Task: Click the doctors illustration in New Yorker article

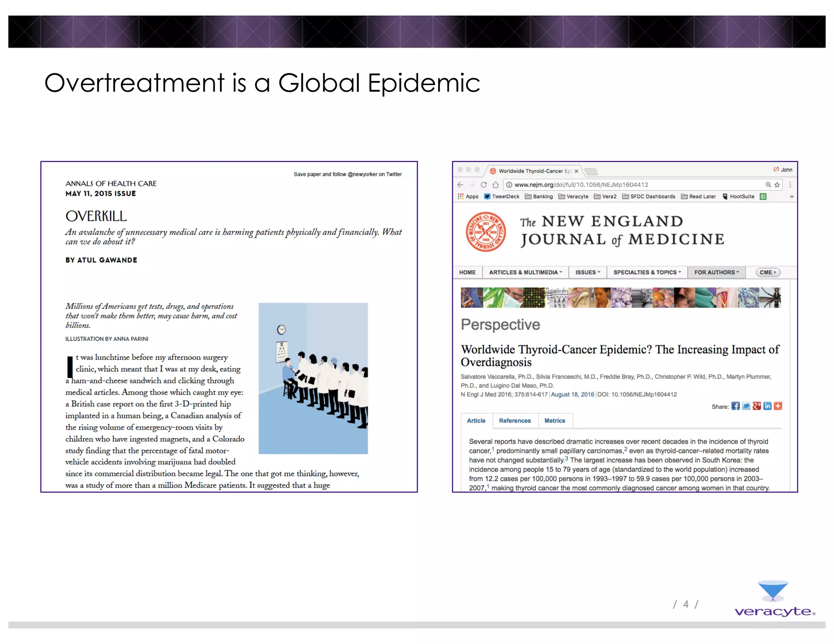Action: coord(313,378)
